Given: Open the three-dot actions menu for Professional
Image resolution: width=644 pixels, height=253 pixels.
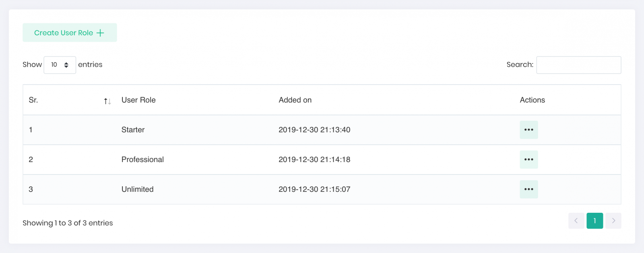Looking at the screenshot, I should click(x=528, y=160).
